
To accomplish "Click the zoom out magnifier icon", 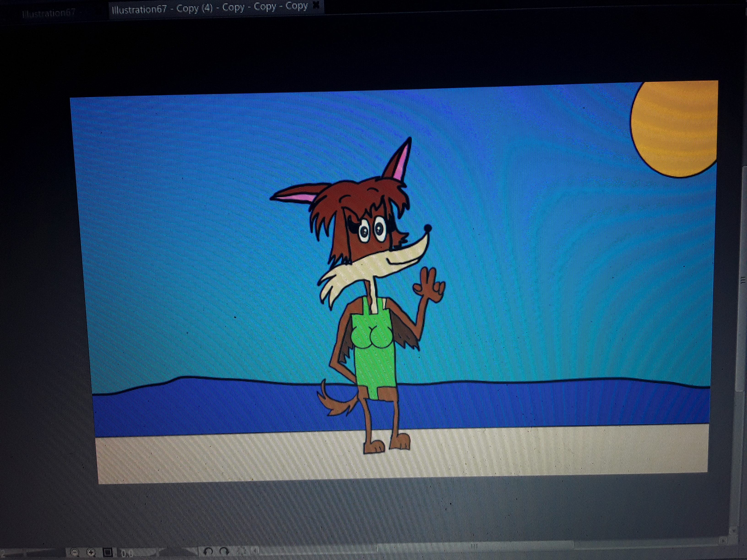I will tap(74, 553).
